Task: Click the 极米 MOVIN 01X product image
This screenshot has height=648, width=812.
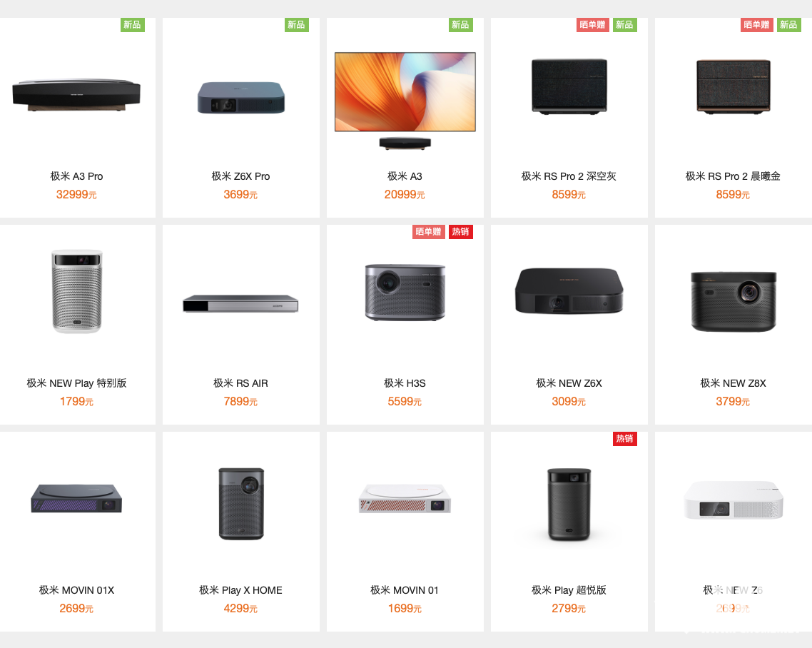Action: 76,498
